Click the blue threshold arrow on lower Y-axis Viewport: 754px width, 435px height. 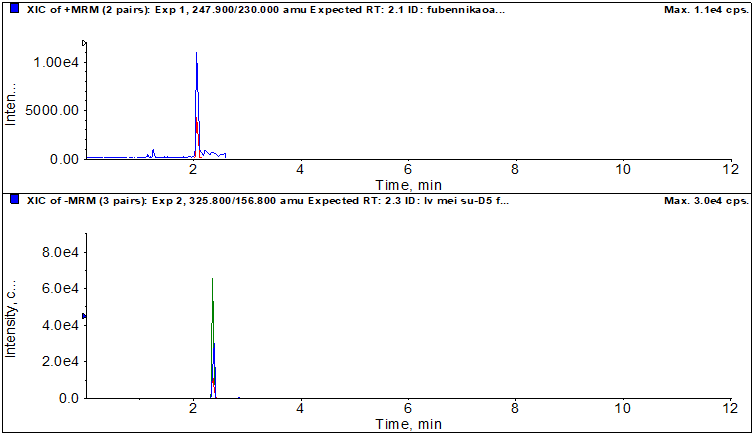click(x=85, y=316)
